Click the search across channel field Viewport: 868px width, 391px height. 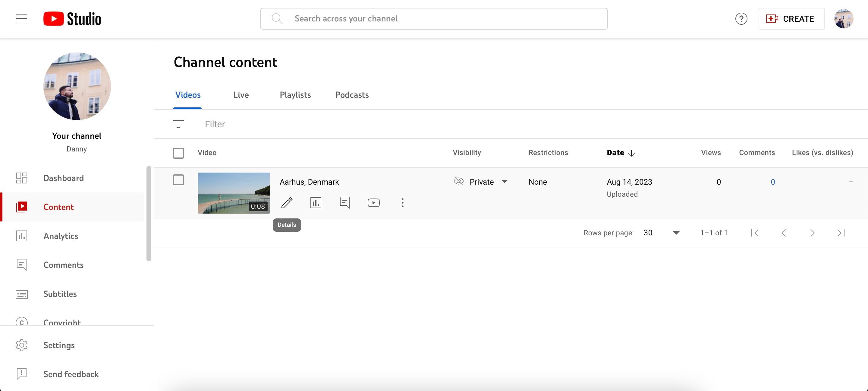coord(433,19)
